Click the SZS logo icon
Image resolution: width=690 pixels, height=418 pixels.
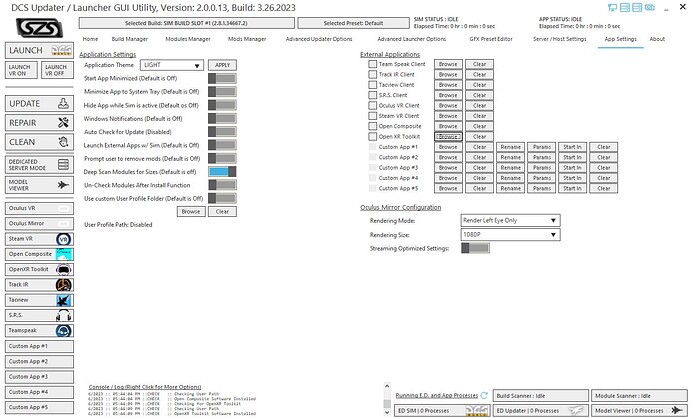(39, 28)
